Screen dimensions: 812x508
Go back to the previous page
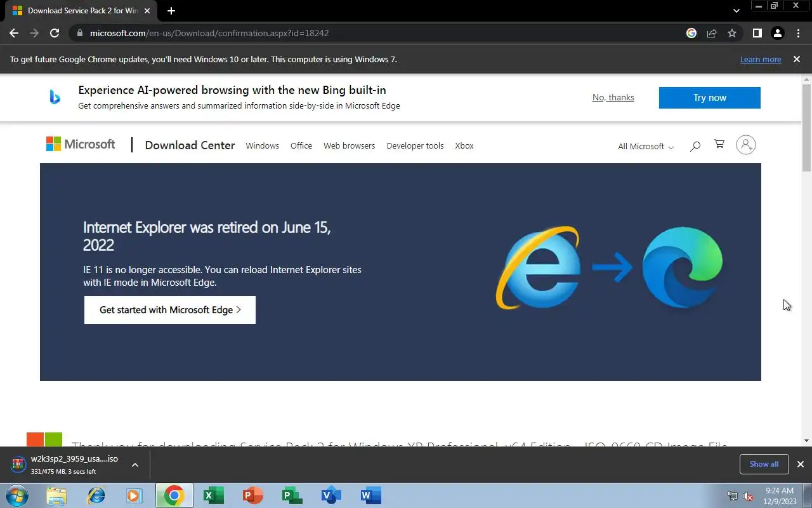(14, 33)
